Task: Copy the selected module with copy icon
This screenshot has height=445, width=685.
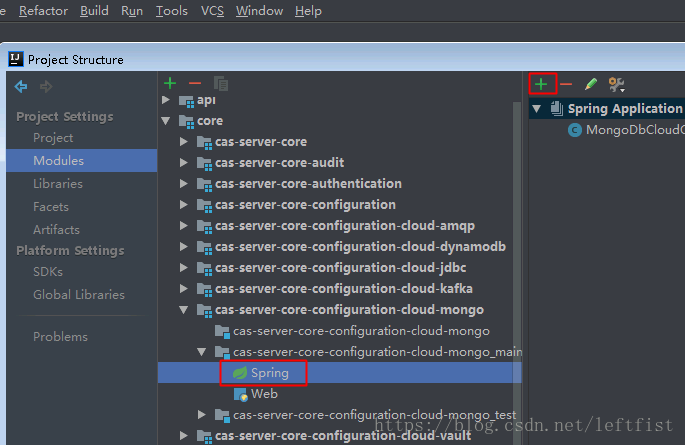Action: (221, 83)
